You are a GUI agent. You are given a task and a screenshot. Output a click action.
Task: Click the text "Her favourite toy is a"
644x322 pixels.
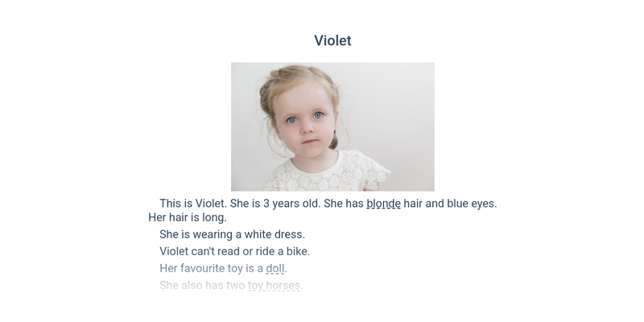pos(211,268)
